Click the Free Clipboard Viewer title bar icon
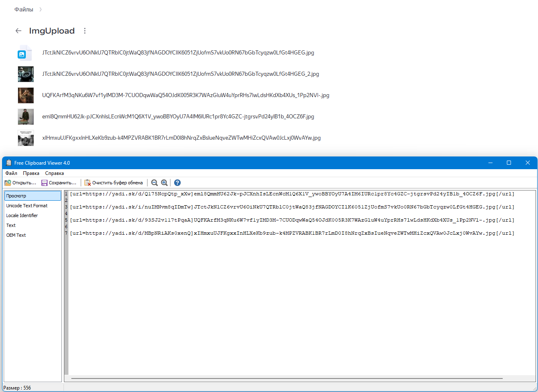Screen dimensions: 538x392 (x=9, y=163)
